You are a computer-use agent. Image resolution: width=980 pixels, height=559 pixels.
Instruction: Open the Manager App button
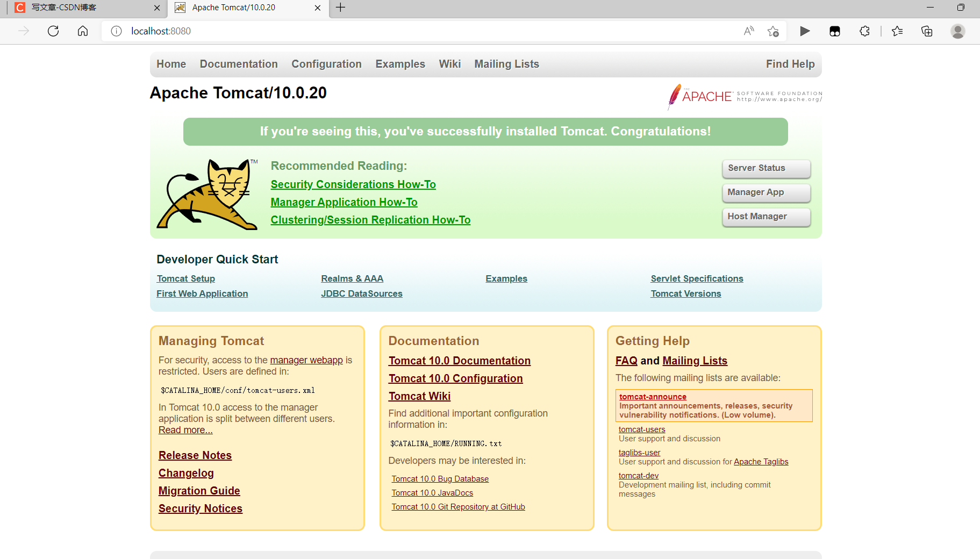(766, 192)
